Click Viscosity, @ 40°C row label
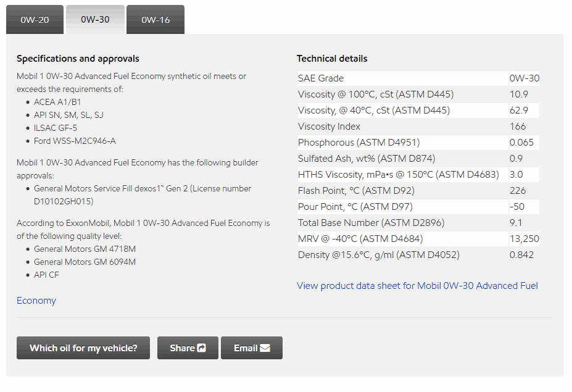 click(374, 111)
